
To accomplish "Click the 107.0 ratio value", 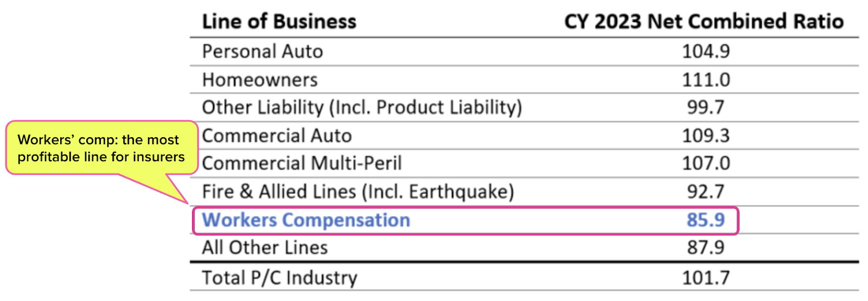I will pos(705,163).
